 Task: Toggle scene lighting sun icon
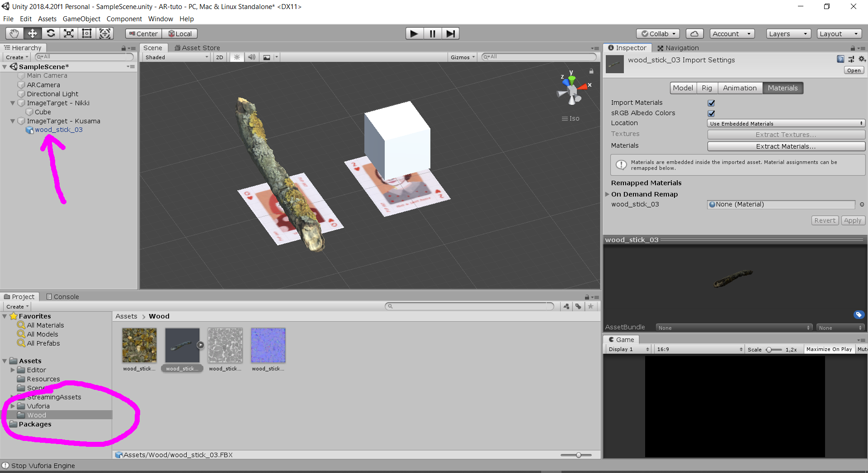coord(237,57)
